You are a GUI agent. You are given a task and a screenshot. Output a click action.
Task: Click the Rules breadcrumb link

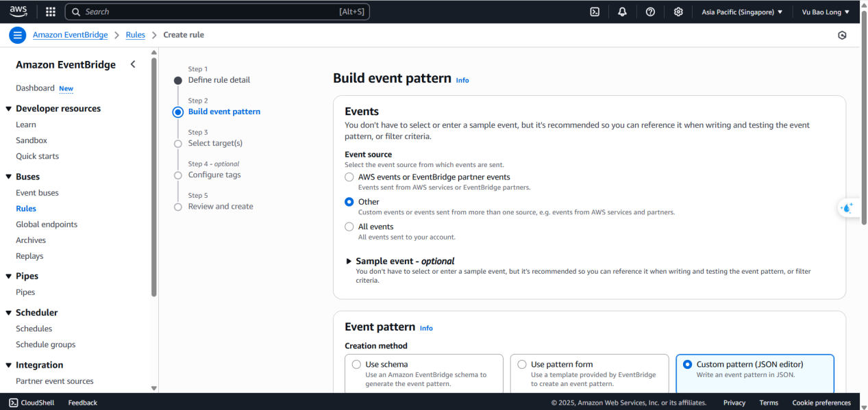click(136, 35)
